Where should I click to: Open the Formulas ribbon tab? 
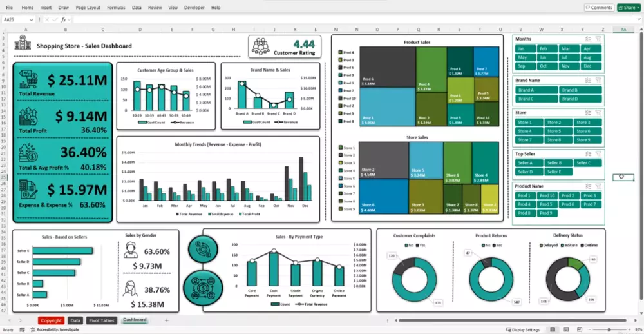tap(116, 8)
